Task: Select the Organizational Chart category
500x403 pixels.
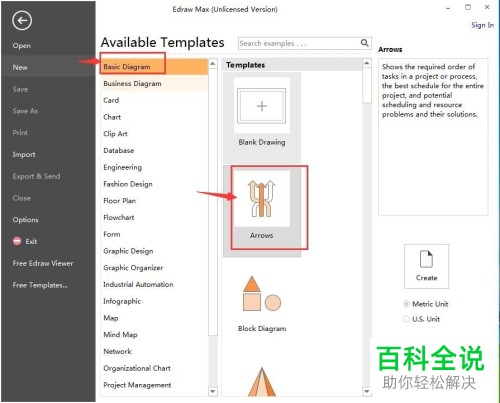Action: (x=137, y=368)
